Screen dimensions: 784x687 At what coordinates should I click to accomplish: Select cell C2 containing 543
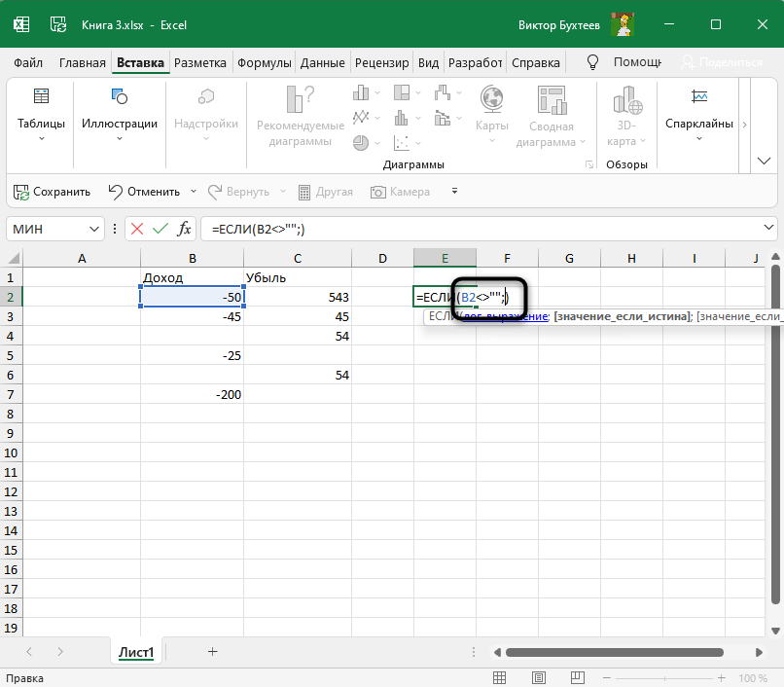(x=298, y=297)
